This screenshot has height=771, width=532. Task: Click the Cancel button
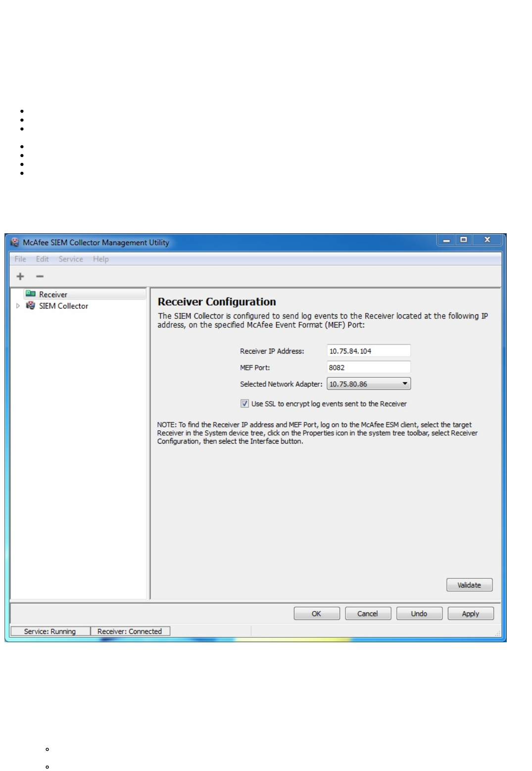click(x=368, y=614)
